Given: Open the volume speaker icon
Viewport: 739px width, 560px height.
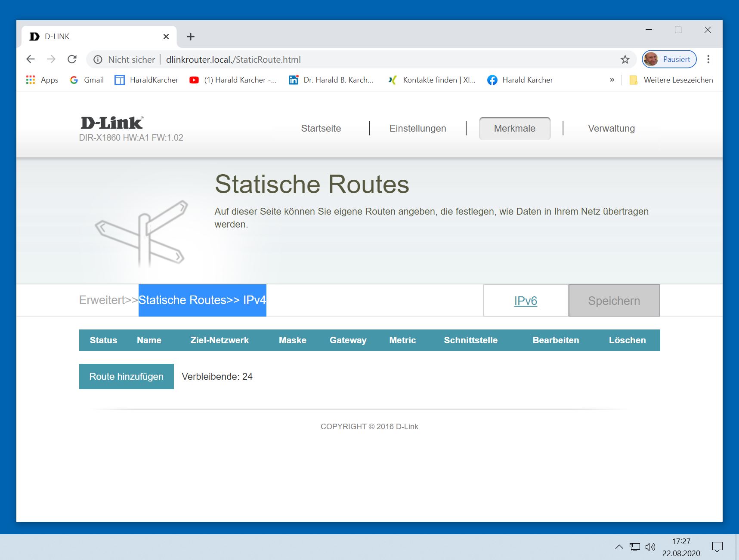Looking at the screenshot, I should click(650, 547).
